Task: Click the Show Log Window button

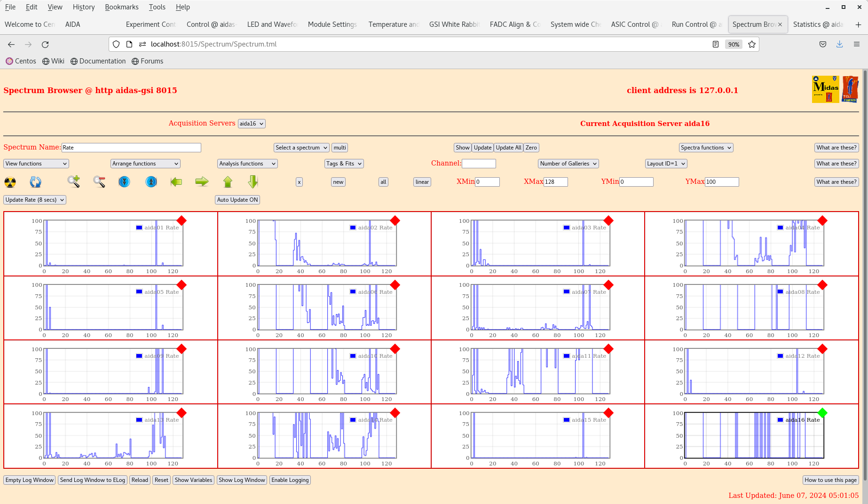Action: tap(242, 480)
